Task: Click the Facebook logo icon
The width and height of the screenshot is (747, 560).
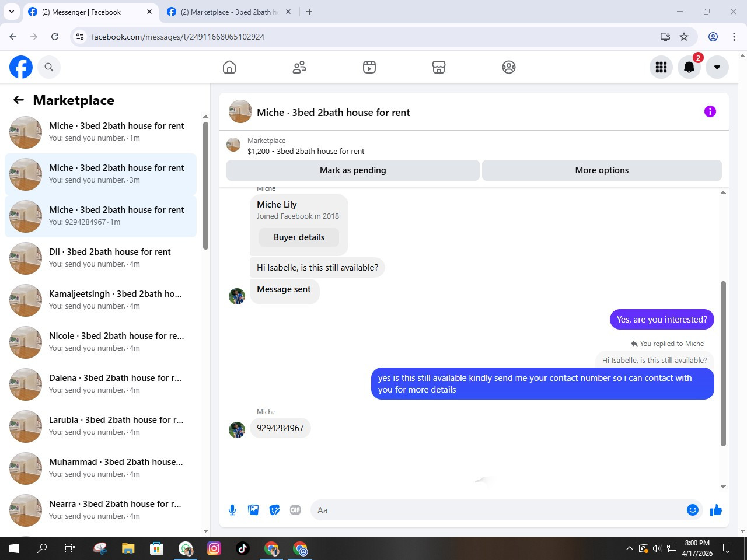Action: pyautogui.click(x=21, y=67)
